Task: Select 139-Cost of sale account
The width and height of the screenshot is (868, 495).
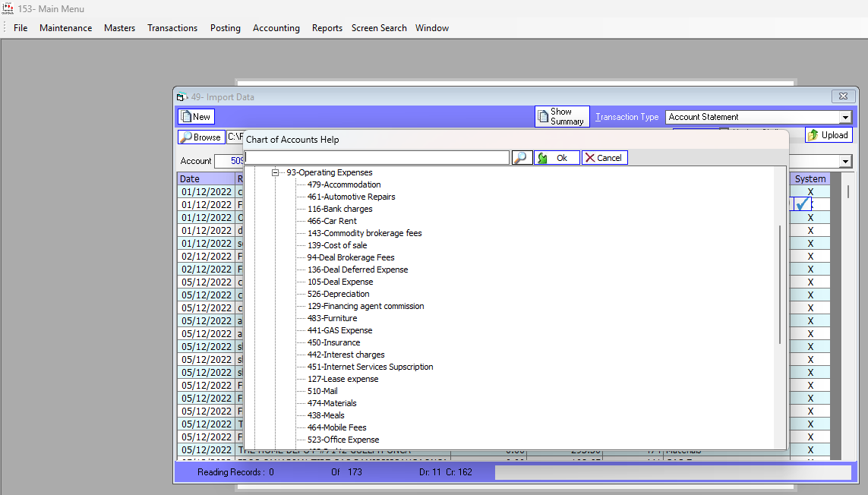Action: click(337, 246)
